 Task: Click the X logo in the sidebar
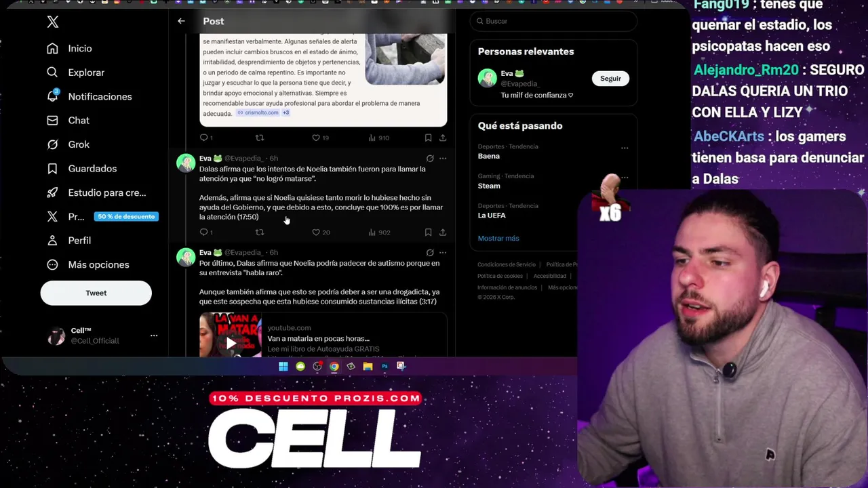[x=53, y=22]
